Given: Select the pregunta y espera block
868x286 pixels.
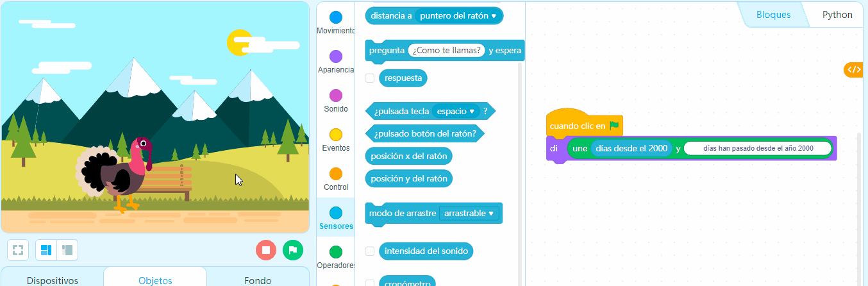Looking at the screenshot, I should coord(386,51).
